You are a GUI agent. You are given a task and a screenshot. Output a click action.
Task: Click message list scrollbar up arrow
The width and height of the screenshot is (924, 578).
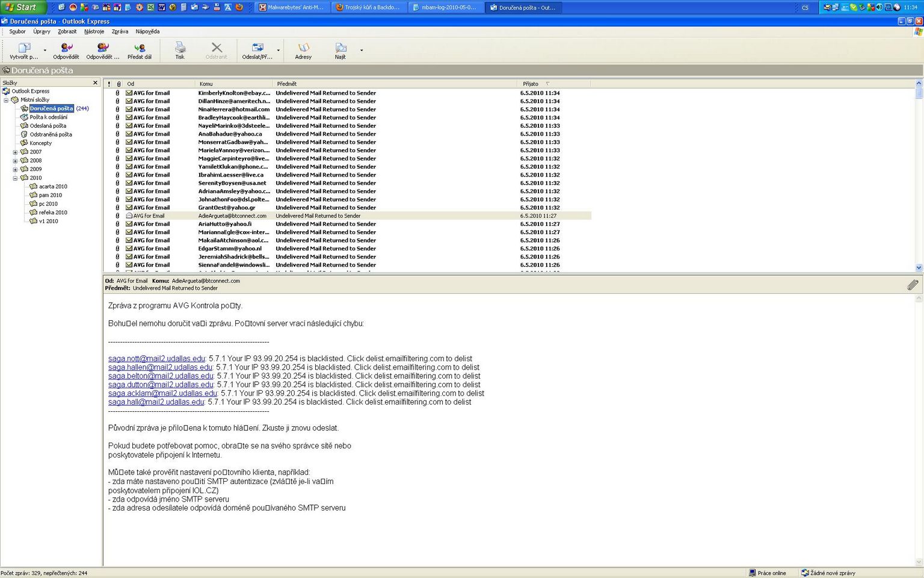tap(919, 83)
